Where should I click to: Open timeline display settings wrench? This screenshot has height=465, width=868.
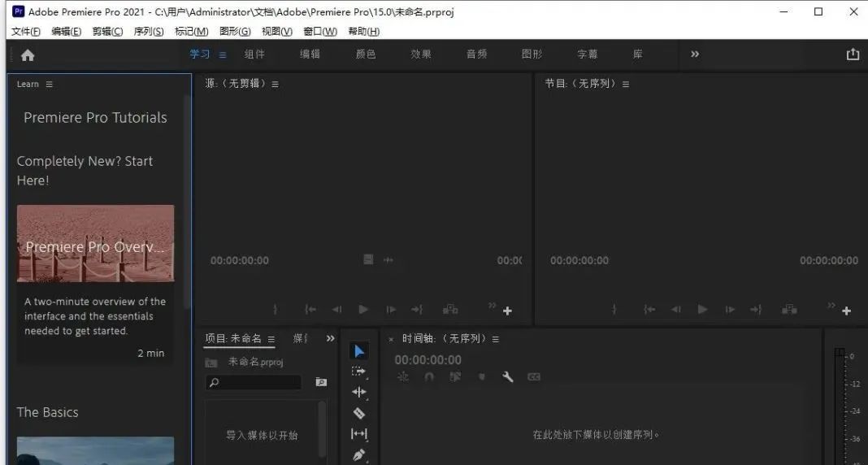pos(508,377)
